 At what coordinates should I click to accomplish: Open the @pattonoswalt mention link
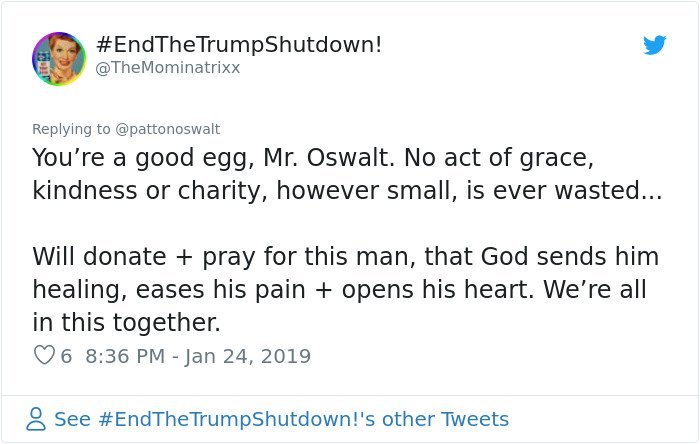[168, 129]
